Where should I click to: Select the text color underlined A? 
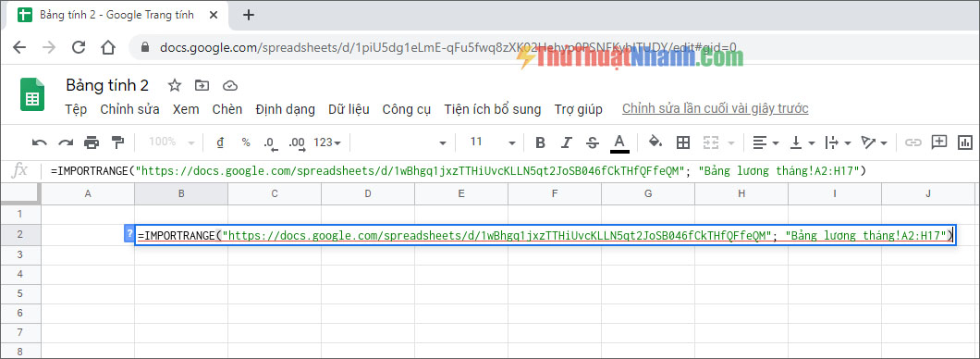(619, 142)
